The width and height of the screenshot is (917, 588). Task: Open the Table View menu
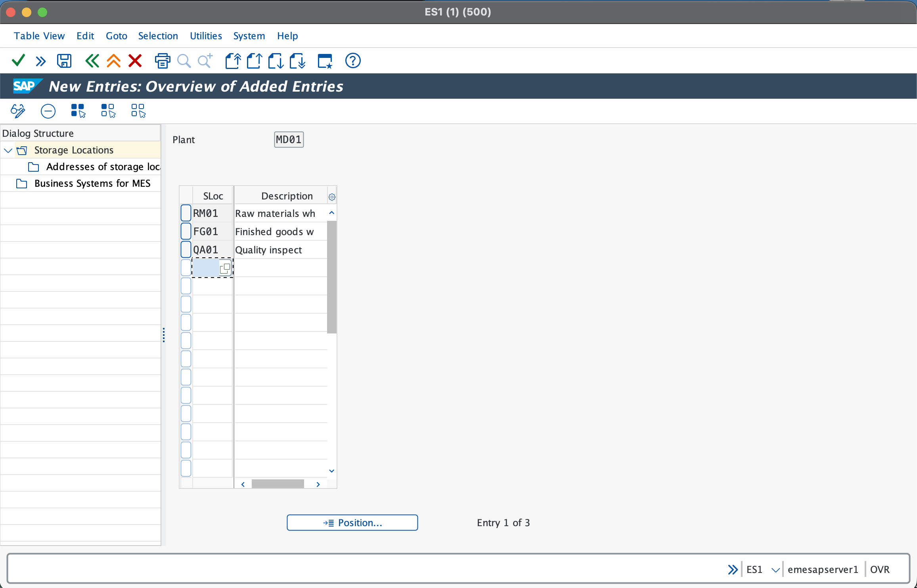click(x=39, y=36)
